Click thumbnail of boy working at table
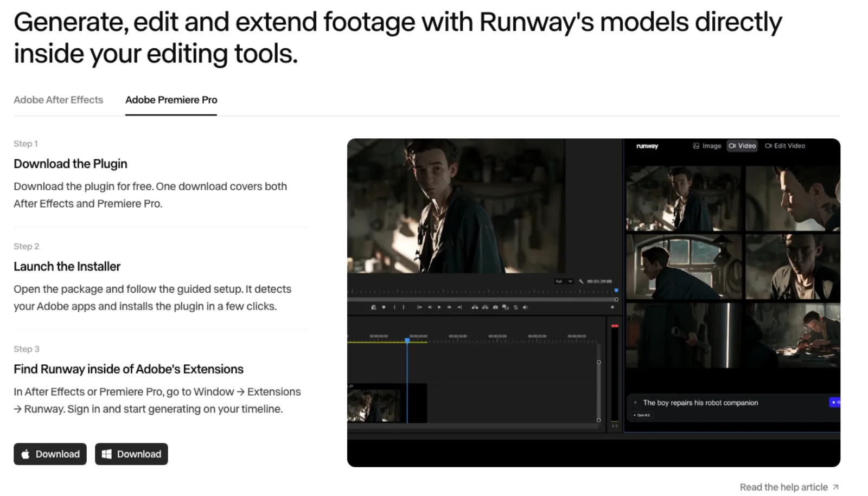Screen dimensions: 868x496 793,335
